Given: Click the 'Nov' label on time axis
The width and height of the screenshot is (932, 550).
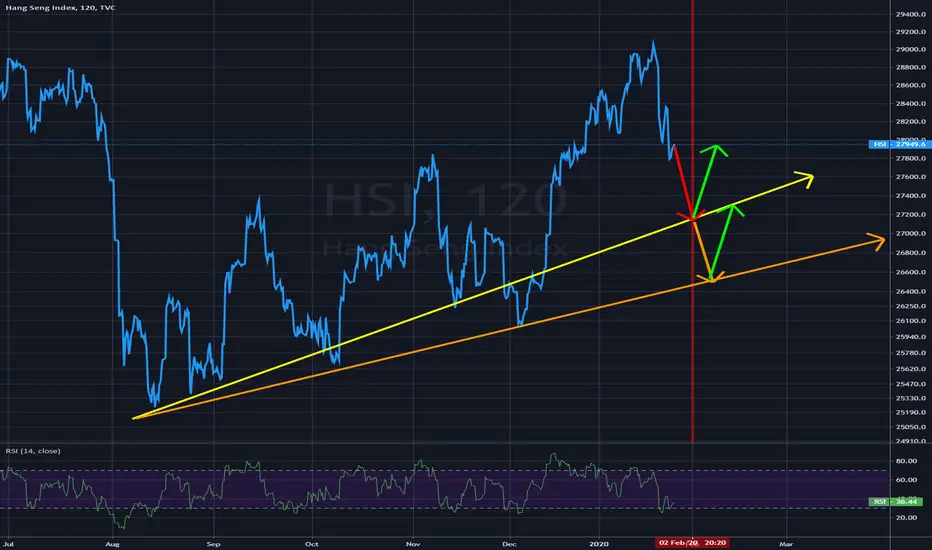Looking at the screenshot, I should 413,543.
